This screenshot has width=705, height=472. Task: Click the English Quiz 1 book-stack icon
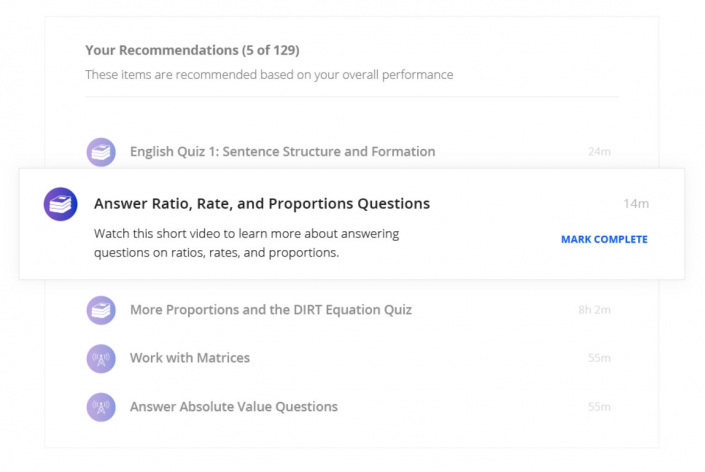click(x=100, y=152)
